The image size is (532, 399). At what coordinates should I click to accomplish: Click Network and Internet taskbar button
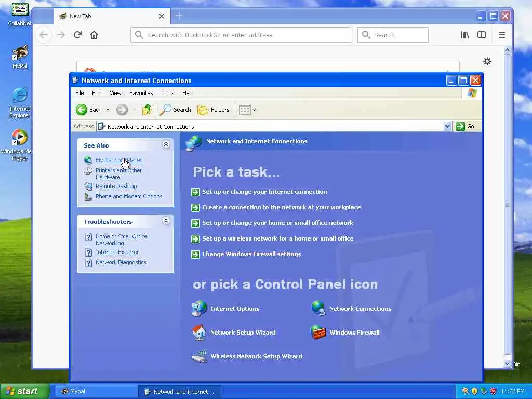[x=180, y=392]
